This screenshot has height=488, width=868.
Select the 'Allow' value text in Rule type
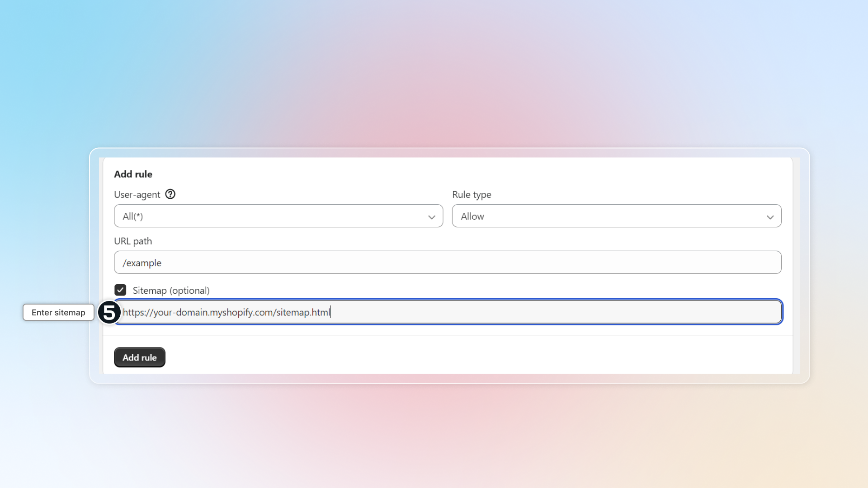tap(472, 216)
